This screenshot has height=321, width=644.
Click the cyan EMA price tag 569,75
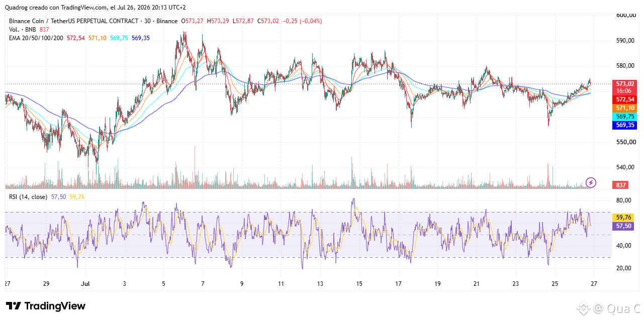(x=624, y=117)
